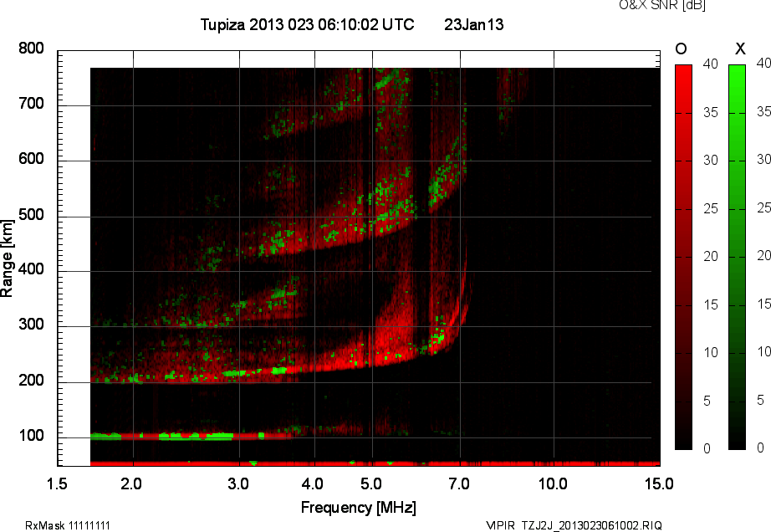Viewport: 771px width, 532px height.
Task: Click the green X SNR color bar
Action: pos(737,257)
